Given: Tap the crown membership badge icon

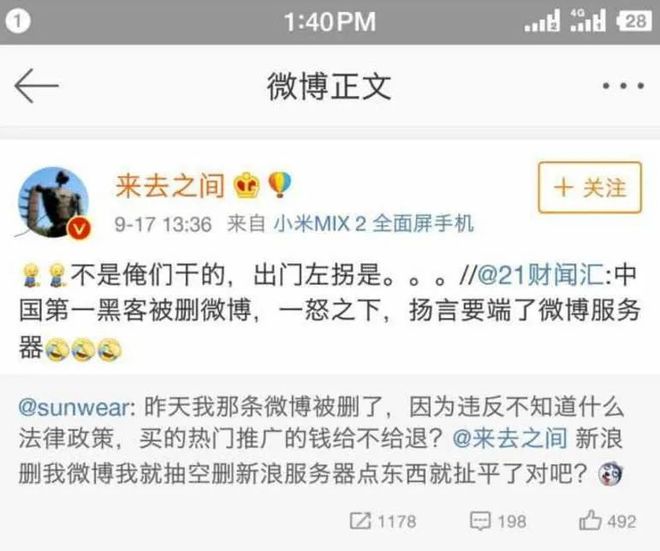Looking at the screenshot, I should coord(247,186).
